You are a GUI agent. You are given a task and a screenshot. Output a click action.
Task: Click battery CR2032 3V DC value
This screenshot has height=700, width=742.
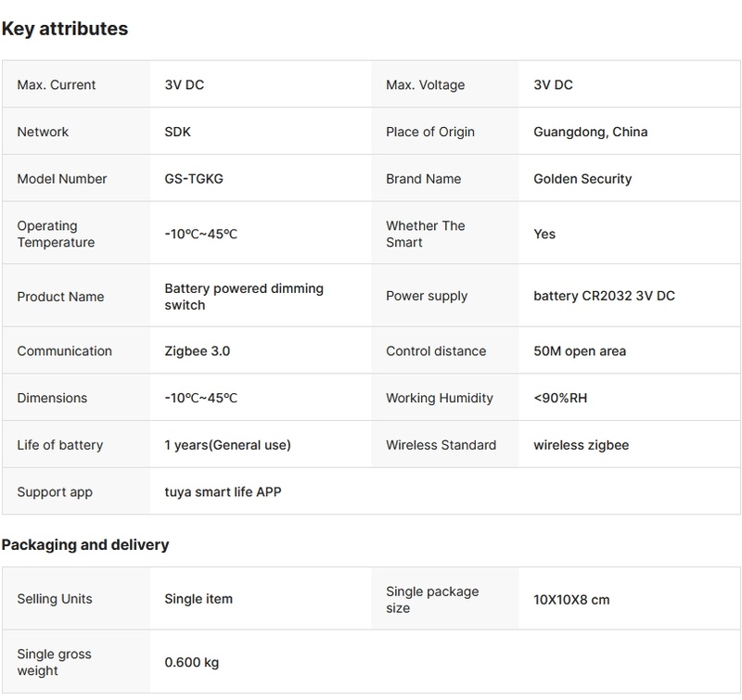pos(604,297)
